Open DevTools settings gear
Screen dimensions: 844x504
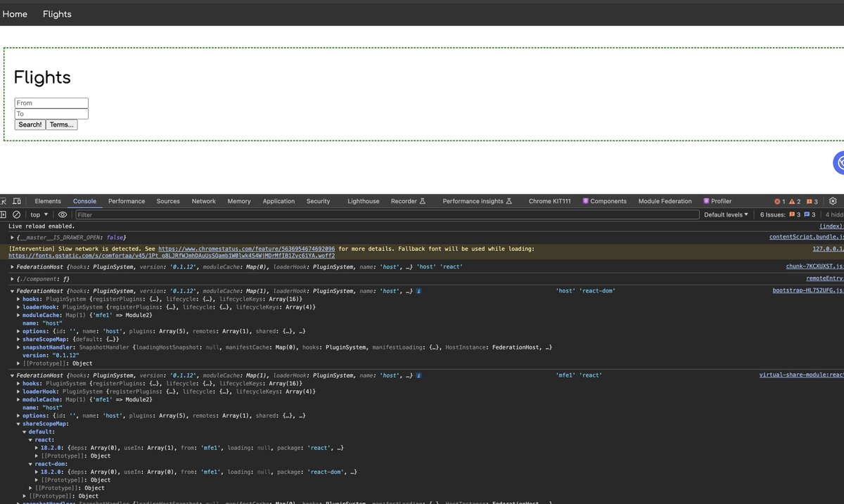coord(833,200)
